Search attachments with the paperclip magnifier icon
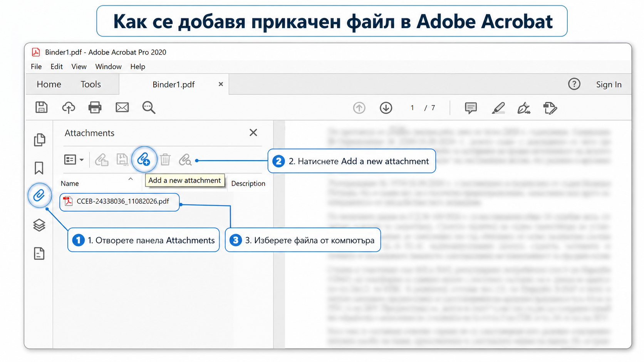The height and width of the screenshot is (362, 644). pos(185,160)
